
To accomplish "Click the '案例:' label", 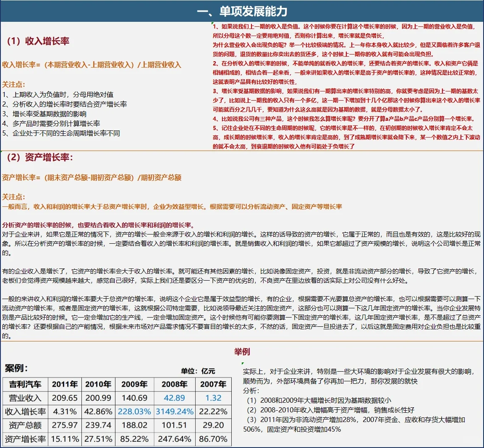I will click(x=16, y=368).
